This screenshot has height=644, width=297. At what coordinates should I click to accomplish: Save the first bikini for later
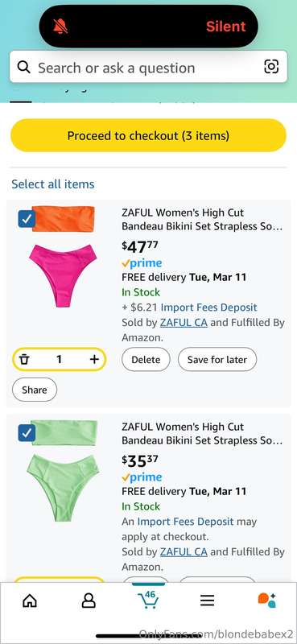pos(217,360)
